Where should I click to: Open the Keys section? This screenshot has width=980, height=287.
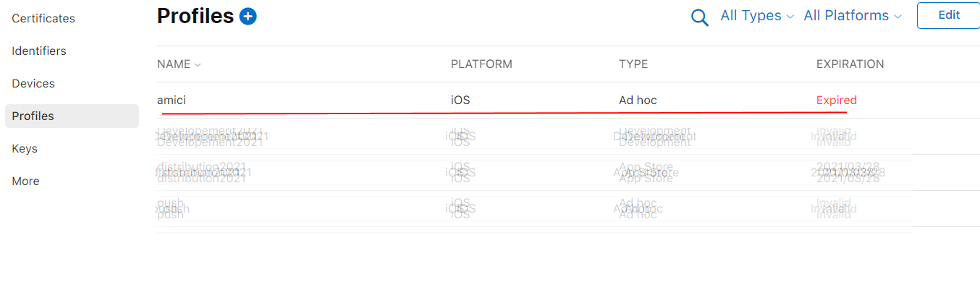coord(25,148)
